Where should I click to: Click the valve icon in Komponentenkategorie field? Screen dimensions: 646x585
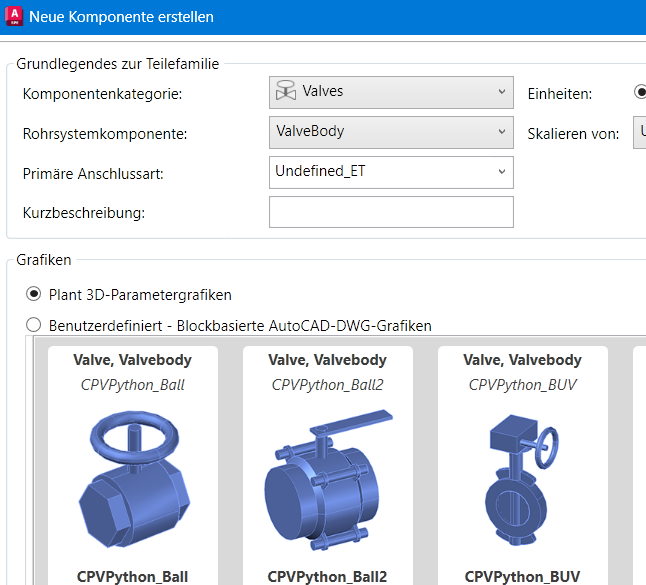click(286, 92)
